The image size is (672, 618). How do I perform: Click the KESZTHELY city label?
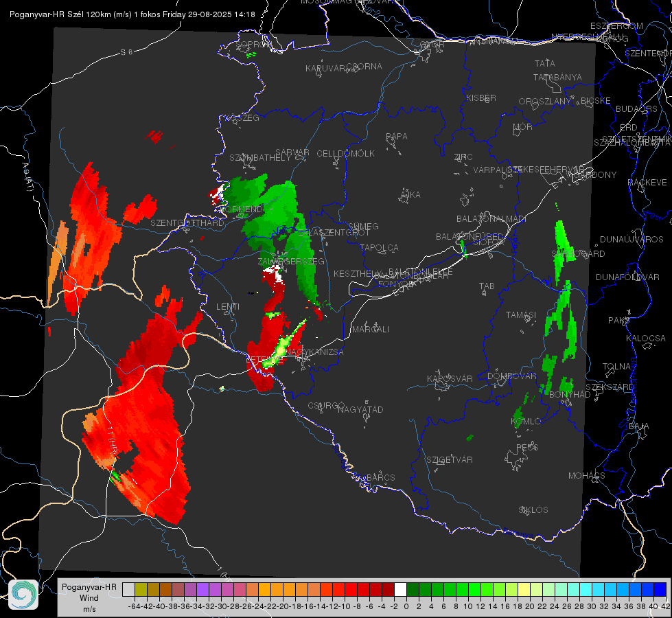356,273
